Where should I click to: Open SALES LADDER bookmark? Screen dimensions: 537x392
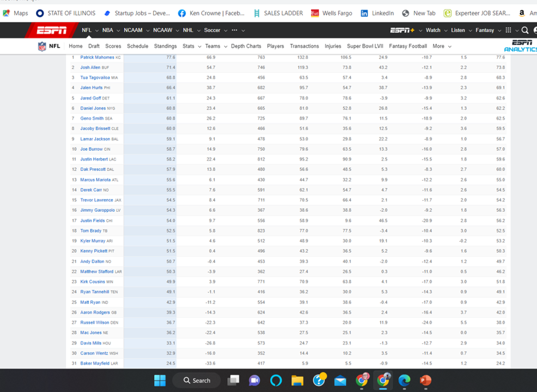[278, 14]
